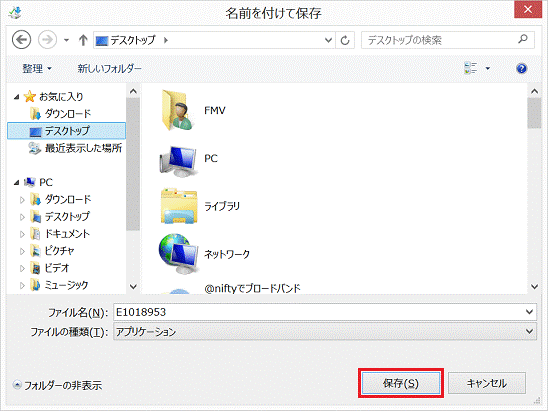Click the dialog title bar app icon
Screen dimensions: 548x411
pos(15,13)
